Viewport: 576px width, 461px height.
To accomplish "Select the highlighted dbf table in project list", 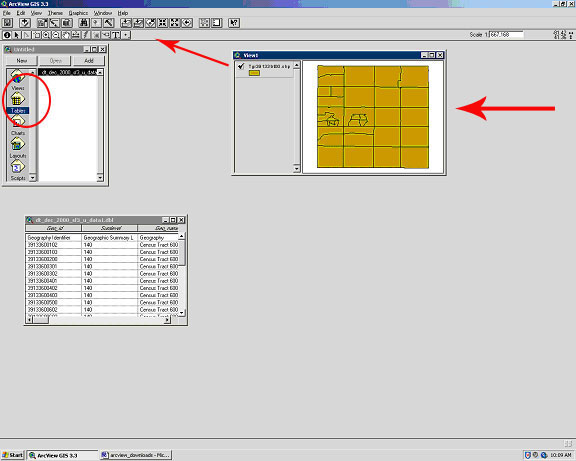I will [68, 72].
